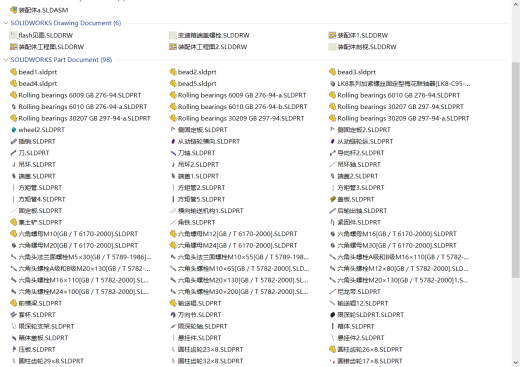Select the file 方矩管3.SLDPRT

click(x=361, y=188)
